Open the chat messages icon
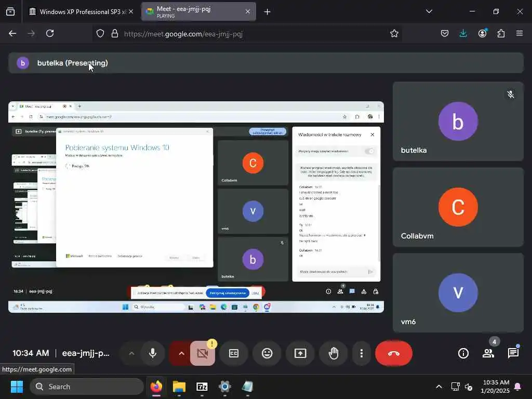This screenshot has width=532, height=399. pos(513,353)
